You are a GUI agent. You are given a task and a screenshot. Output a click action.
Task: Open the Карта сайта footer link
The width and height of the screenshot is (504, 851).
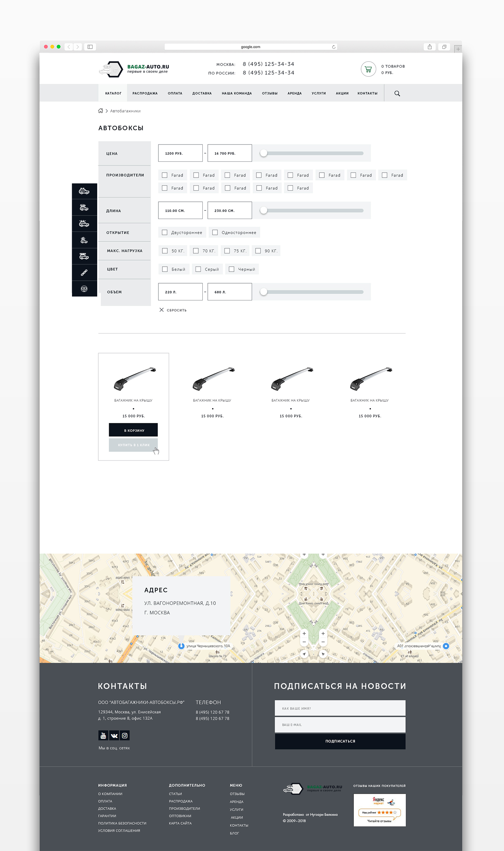(180, 823)
